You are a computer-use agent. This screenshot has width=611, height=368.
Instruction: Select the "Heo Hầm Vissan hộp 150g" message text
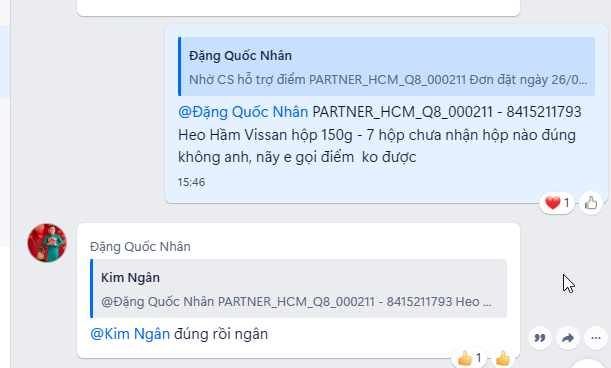tap(265, 135)
